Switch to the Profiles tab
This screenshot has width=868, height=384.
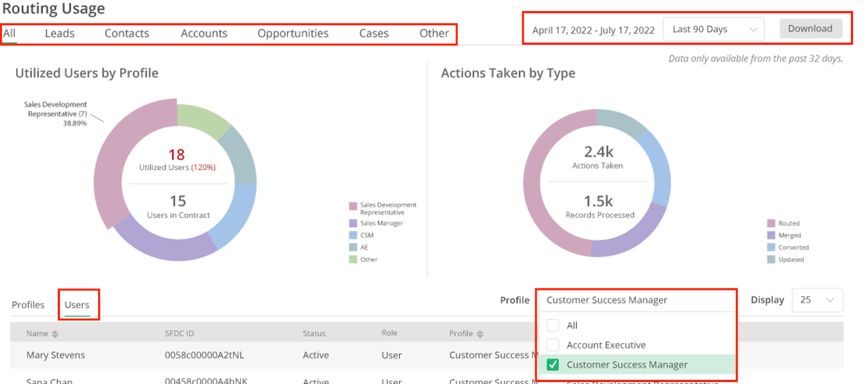click(28, 305)
